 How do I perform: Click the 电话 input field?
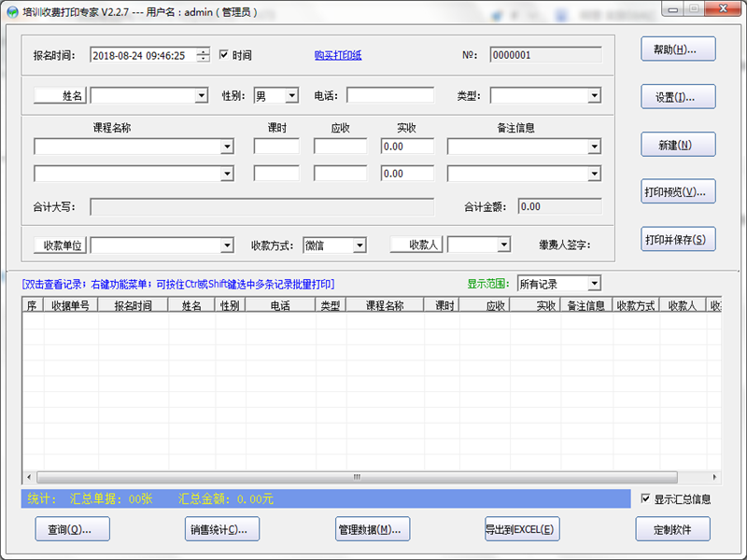[390, 95]
